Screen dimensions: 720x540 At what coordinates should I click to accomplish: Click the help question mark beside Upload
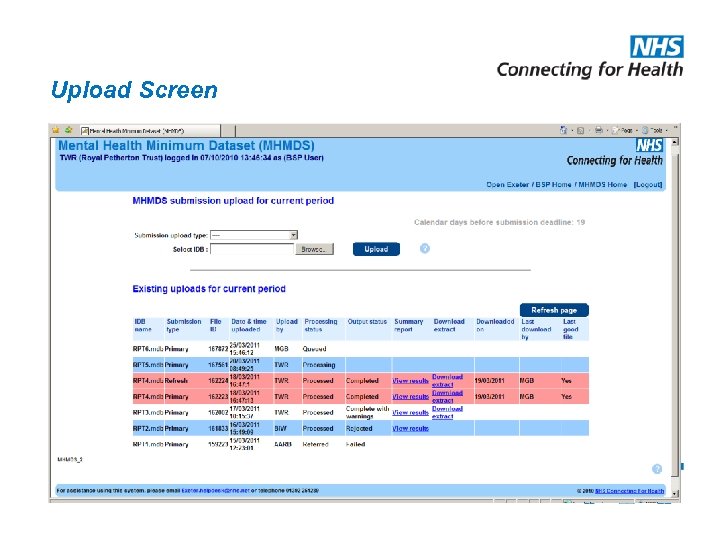[425, 248]
